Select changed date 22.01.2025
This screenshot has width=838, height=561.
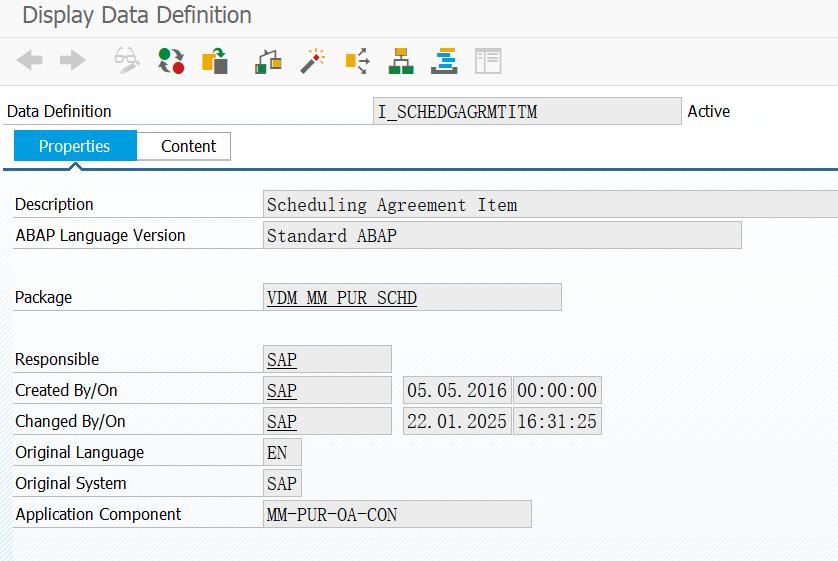(x=457, y=421)
